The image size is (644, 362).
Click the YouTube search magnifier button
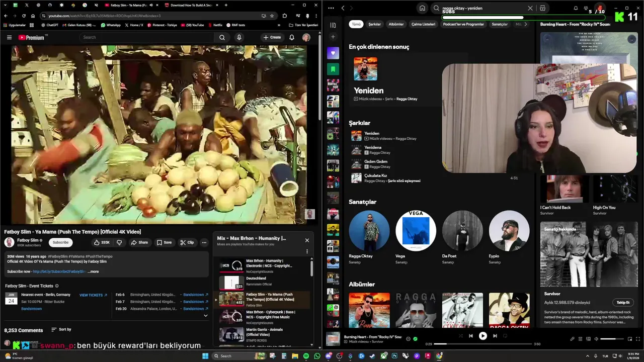222,37
